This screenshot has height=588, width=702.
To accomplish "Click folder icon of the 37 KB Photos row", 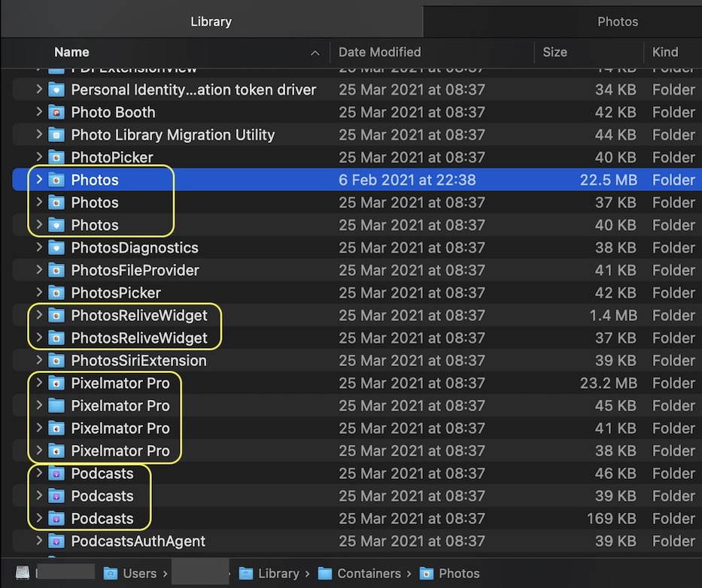I will coord(56,202).
